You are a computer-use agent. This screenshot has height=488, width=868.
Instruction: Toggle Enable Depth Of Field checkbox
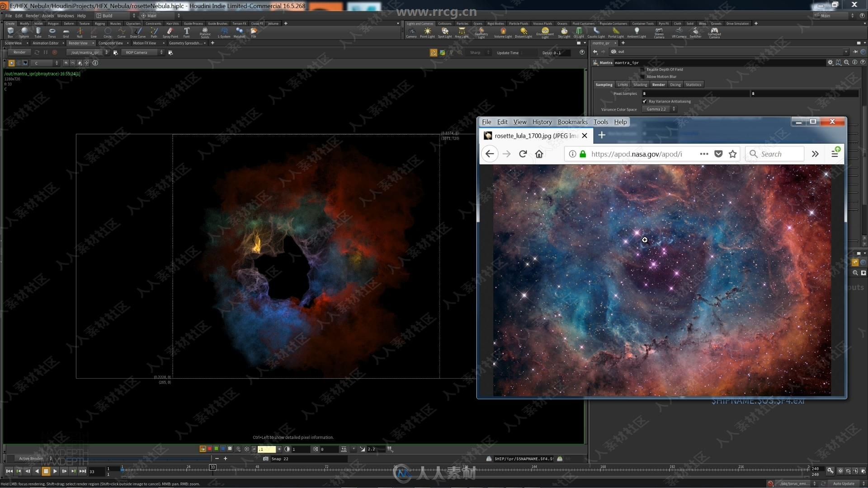click(x=644, y=69)
